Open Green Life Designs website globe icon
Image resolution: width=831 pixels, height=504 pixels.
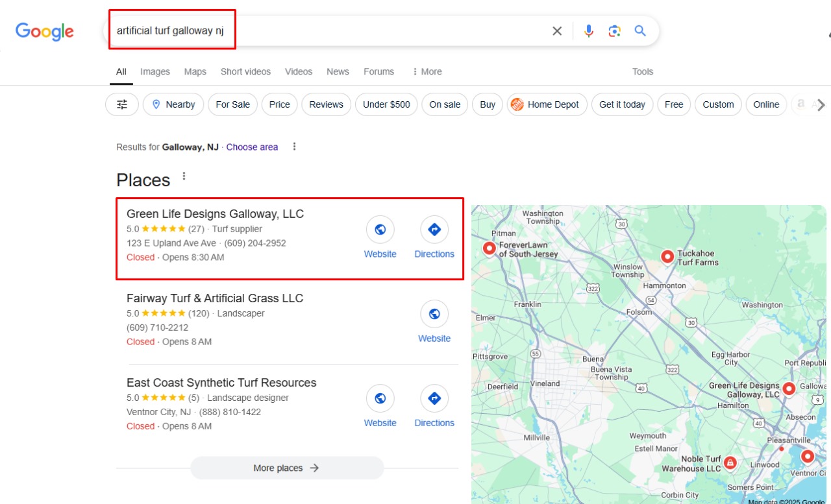(x=380, y=229)
